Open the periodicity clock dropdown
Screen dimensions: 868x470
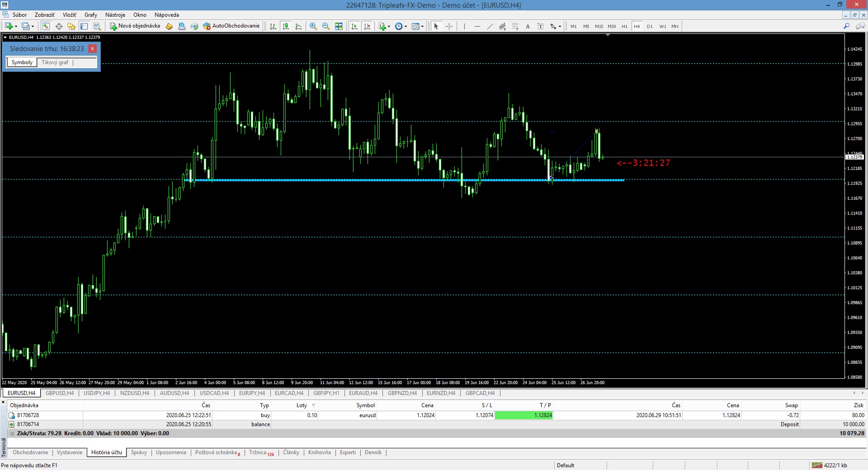pyautogui.click(x=401, y=26)
